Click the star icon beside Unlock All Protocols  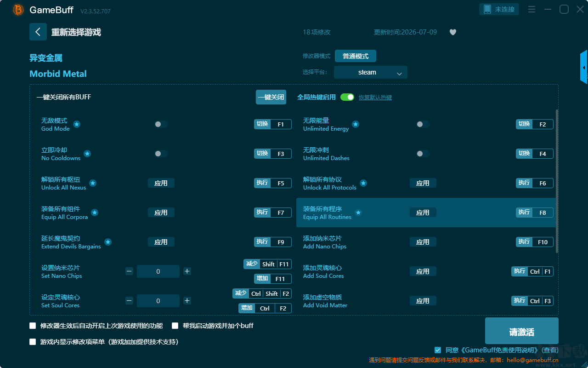coord(363,183)
